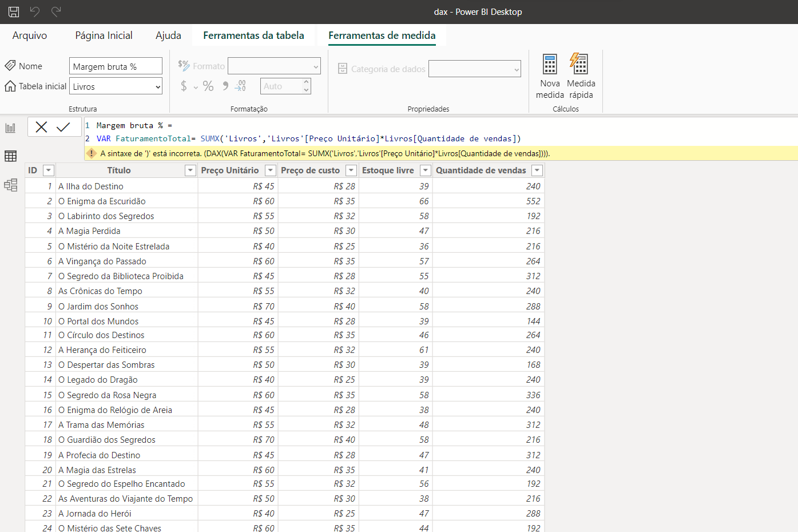The height and width of the screenshot is (532, 798).
Task: Select cell O Segredo da Biblioteca Proibida
Action: (x=126, y=276)
